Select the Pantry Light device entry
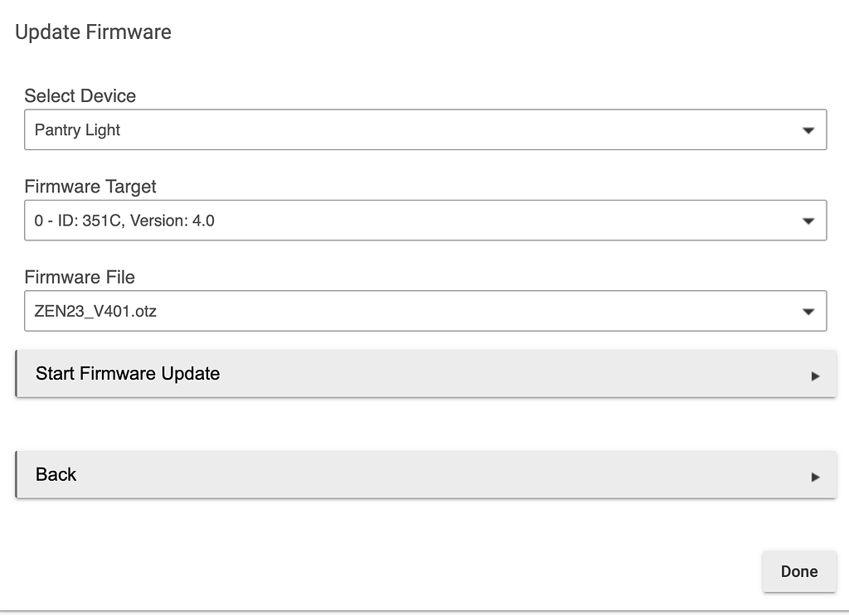The image size is (849, 616). pyautogui.click(x=79, y=129)
